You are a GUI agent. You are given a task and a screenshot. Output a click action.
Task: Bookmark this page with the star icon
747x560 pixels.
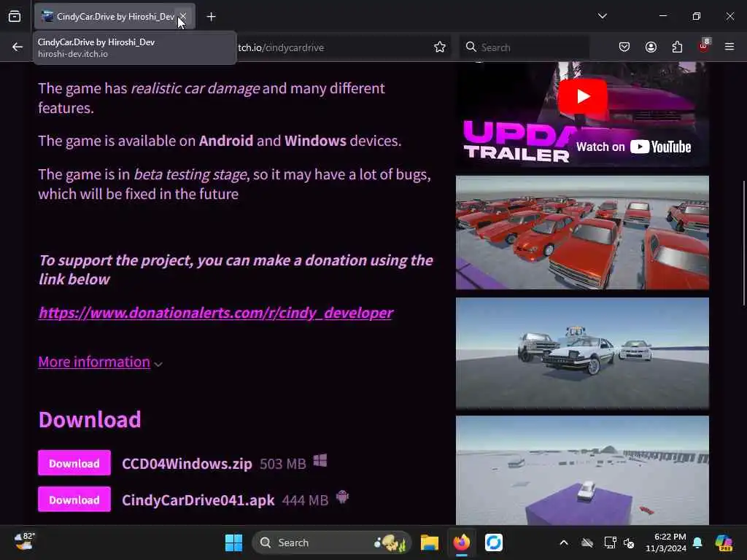pos(440,47)
